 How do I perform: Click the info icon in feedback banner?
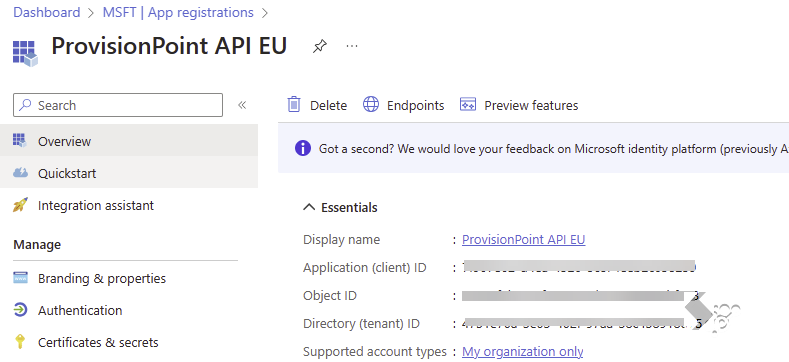(x=302, y=149)
